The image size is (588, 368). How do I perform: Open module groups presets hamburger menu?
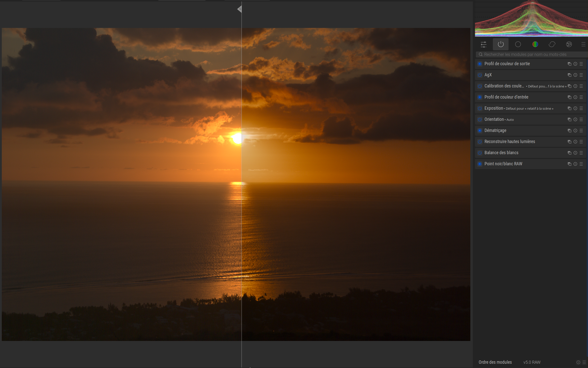point(583,44)
